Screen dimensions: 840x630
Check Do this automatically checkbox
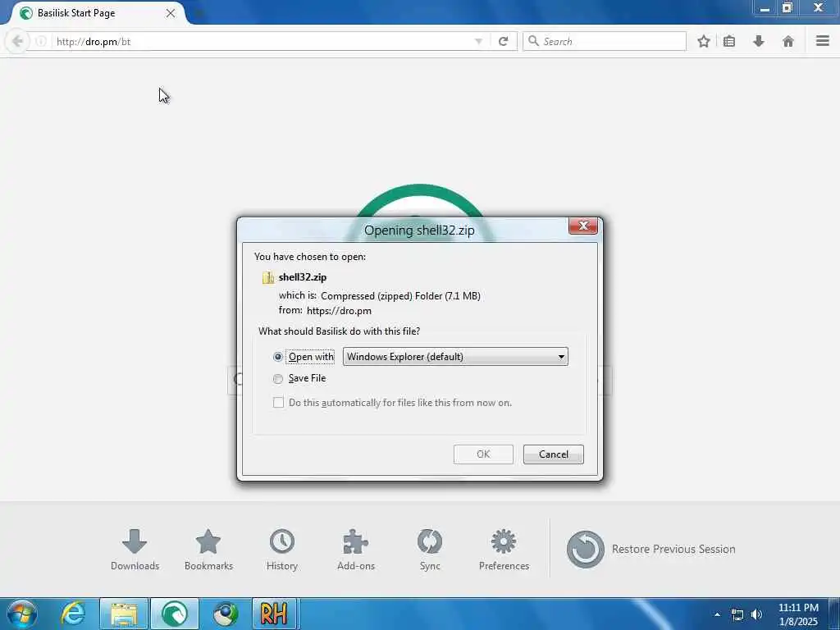point(278,402)
